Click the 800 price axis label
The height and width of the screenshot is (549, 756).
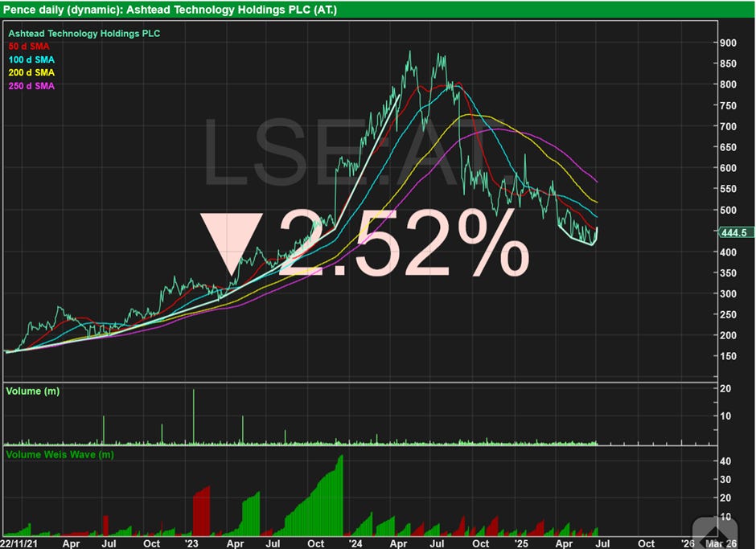pyautogui.click(x=728, y=84)
